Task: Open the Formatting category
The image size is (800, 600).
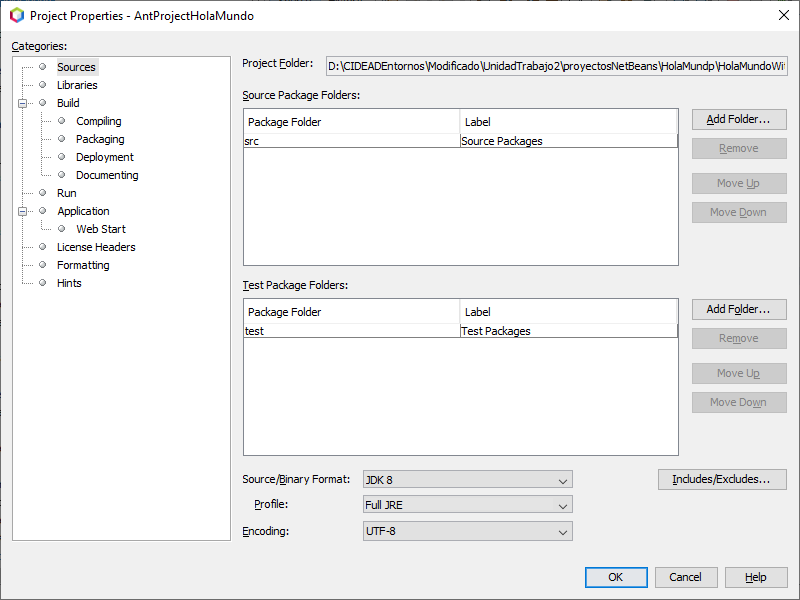Action: [83, 265]
